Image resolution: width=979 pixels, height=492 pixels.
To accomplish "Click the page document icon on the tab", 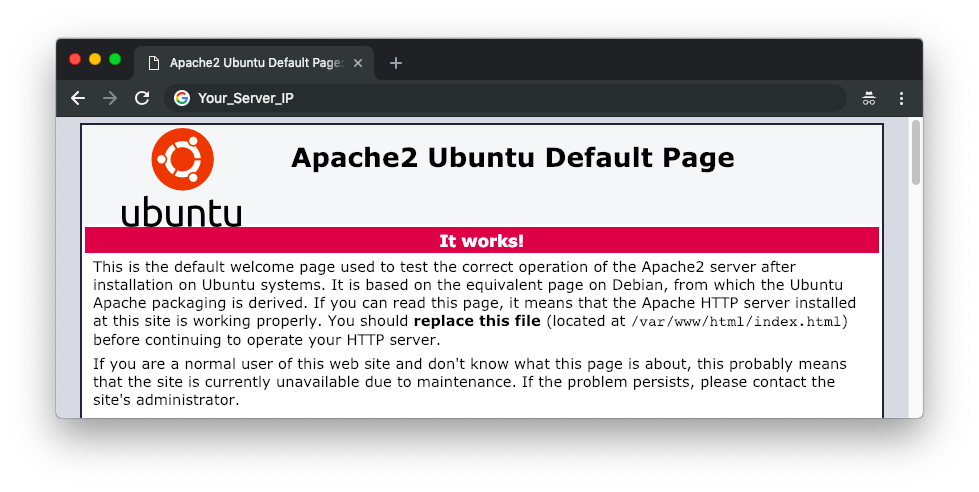I will 154,63.
